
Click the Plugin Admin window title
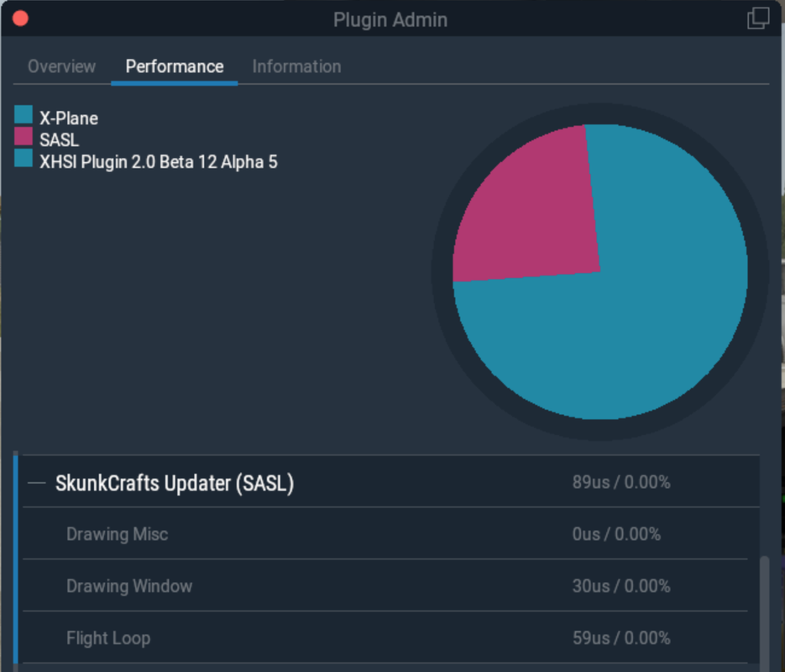(390, 20)
